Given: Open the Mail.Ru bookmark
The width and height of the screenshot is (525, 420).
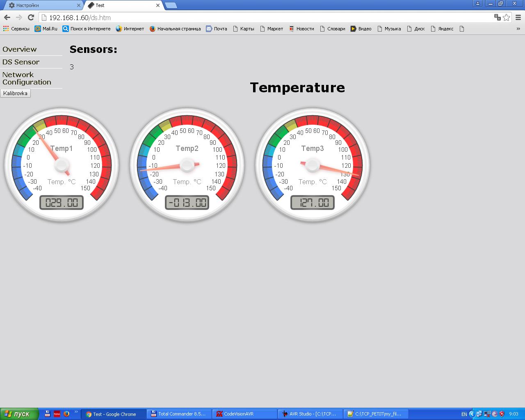Looking at the screenshot, I should pyautogui.click(x=46, y=29).
